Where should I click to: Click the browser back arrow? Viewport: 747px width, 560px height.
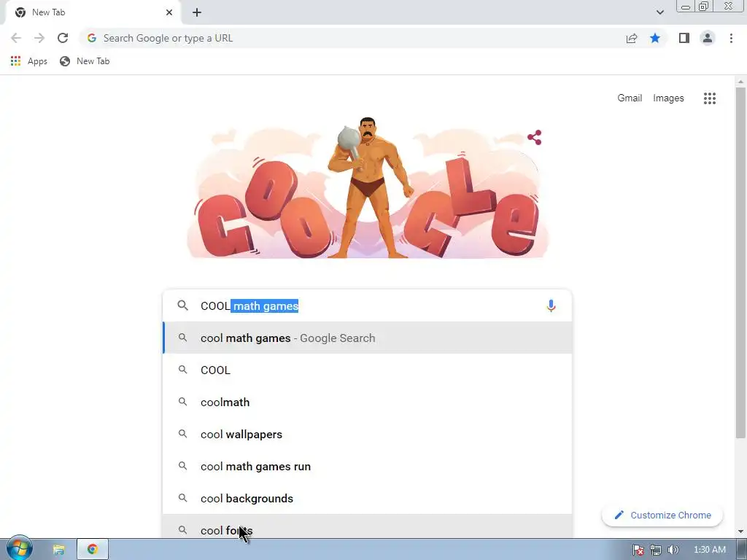click(x=16, y=38)
